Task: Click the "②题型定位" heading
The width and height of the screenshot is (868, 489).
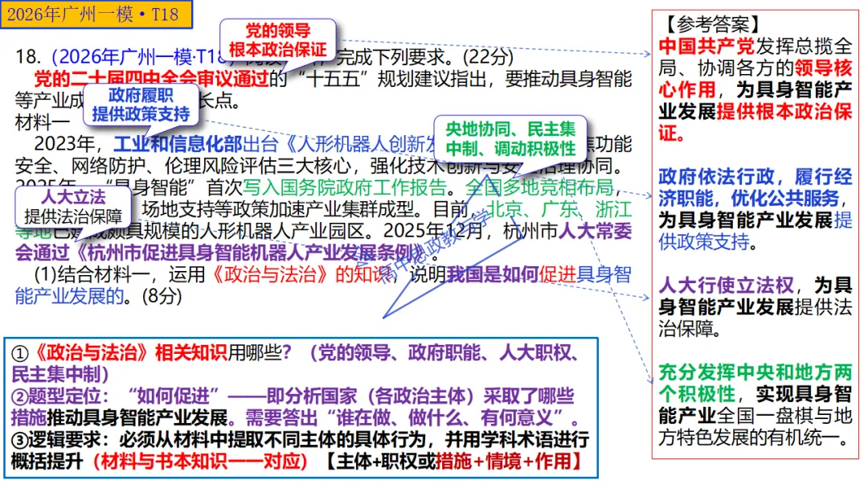Action: point(56,396)
